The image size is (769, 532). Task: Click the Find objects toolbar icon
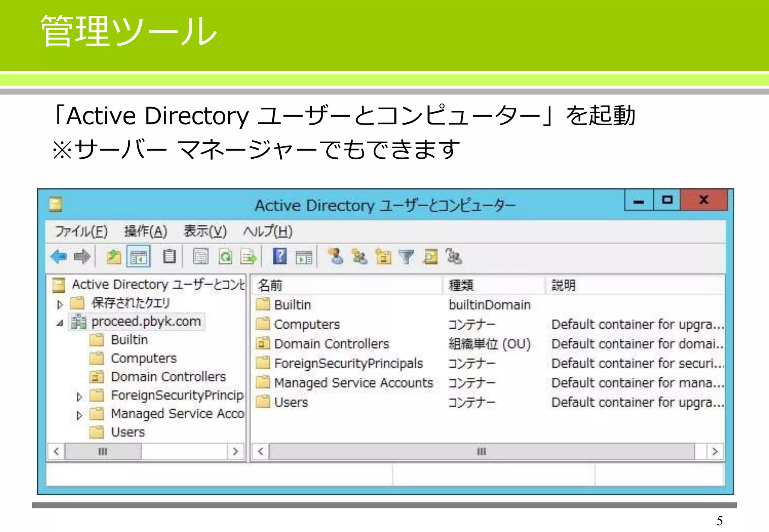tap(430, 257)
